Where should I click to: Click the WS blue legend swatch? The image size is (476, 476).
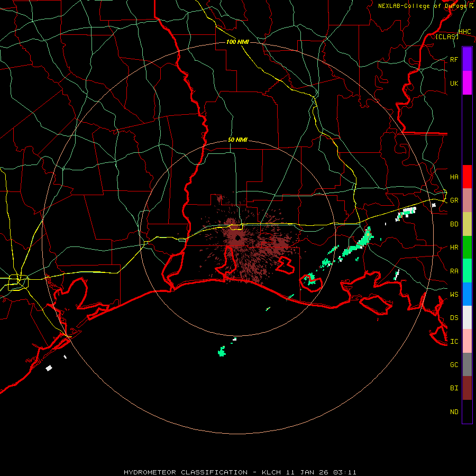[467, 294]
